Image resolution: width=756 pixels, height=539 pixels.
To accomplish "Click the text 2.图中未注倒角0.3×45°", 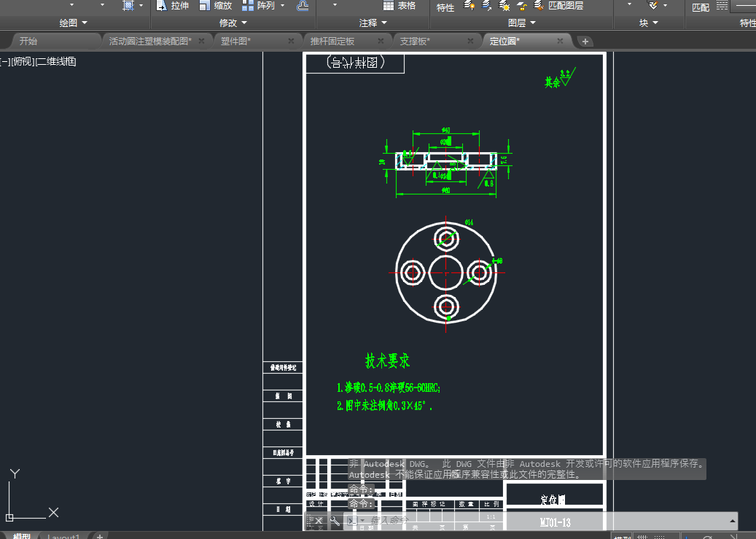I will click(384, 406).
